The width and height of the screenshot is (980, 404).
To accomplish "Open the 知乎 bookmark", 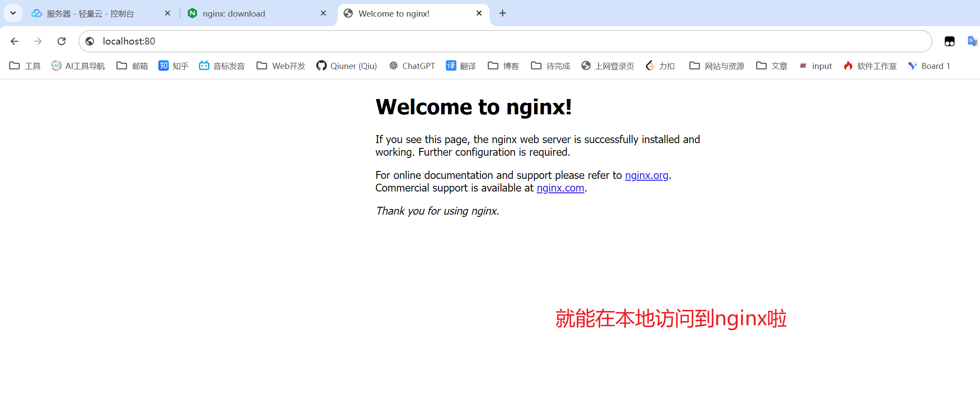I will click(x=174, y=66).
